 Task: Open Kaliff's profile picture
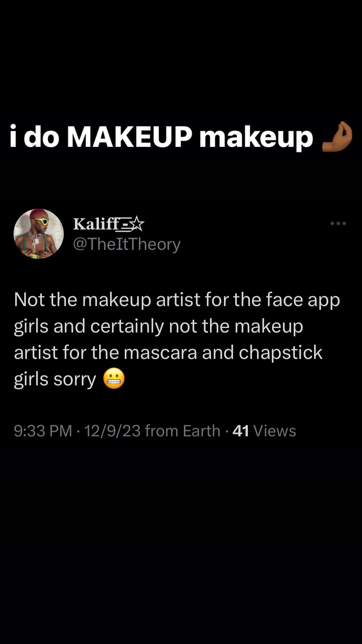click(x=38, y=234)
